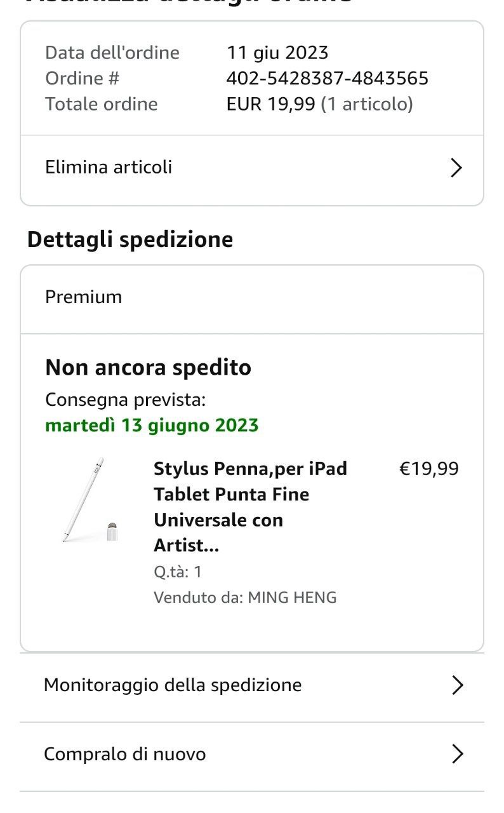
Task: Tap the arrow next to Monitoraggio della spedizione
Action: point(457,685)
